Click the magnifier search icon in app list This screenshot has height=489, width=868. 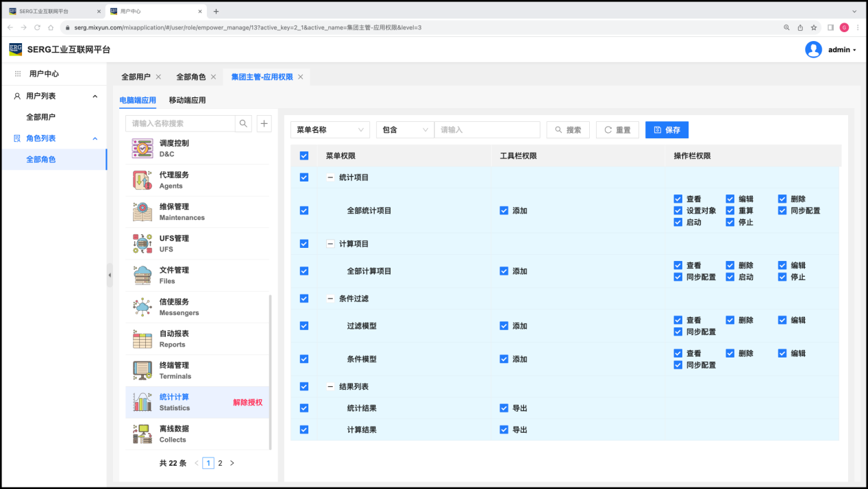coord(243,123)
